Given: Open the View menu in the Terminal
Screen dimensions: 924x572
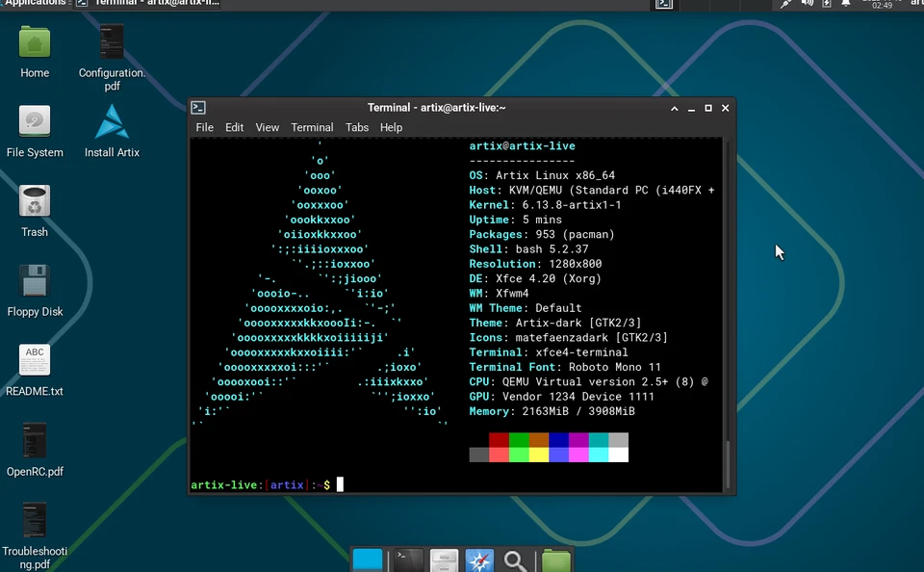Looking at the screenshot, I should point(267,127).
